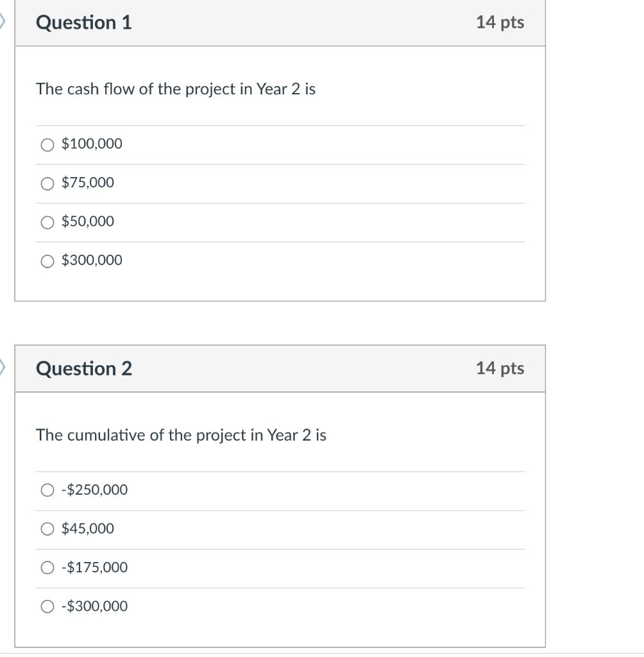Select the $100,000 radio option in Question 1

tap(46, 144)
